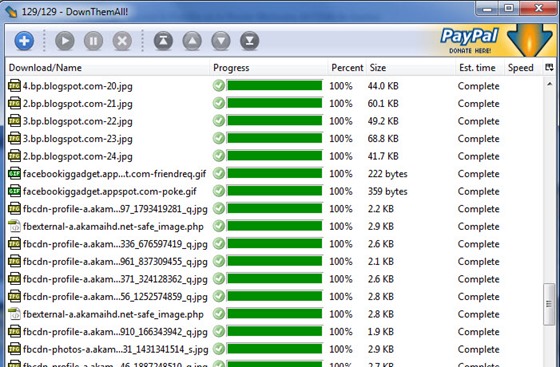Image resolution: width=560 pixels, height=367 pixels.
Task: Sort by Est. time column header
Action: point(479,67)
